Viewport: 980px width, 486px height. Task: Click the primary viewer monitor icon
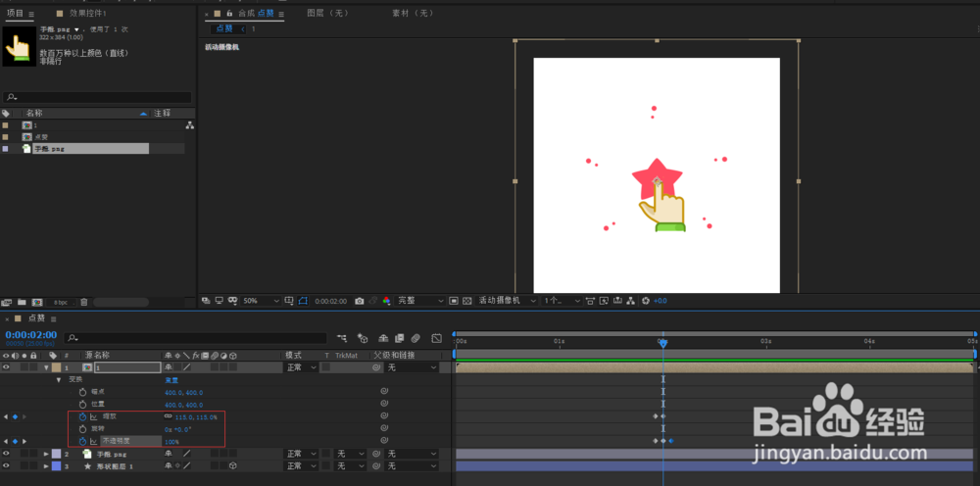[219, 301]
